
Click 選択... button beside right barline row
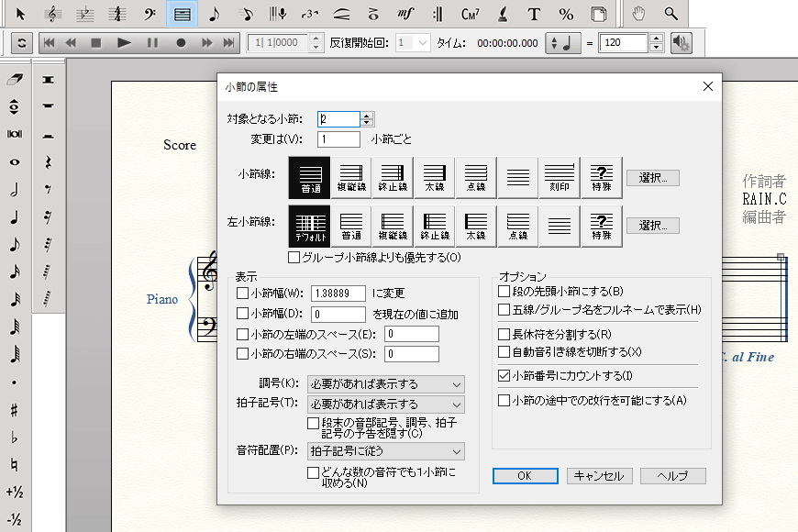[653, 177]
